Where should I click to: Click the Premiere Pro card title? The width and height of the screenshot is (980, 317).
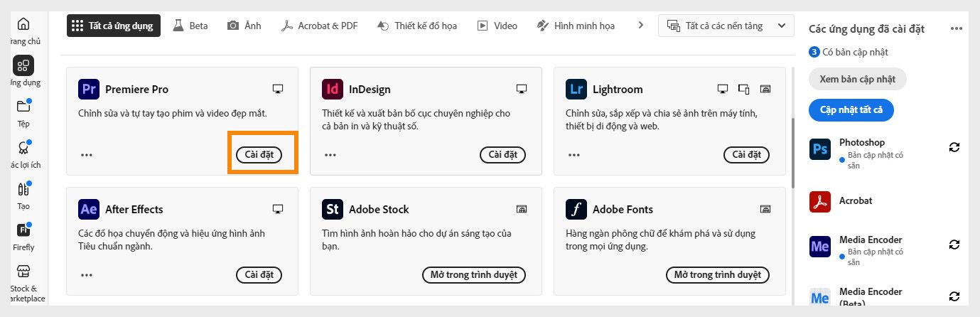click(136, 90)
